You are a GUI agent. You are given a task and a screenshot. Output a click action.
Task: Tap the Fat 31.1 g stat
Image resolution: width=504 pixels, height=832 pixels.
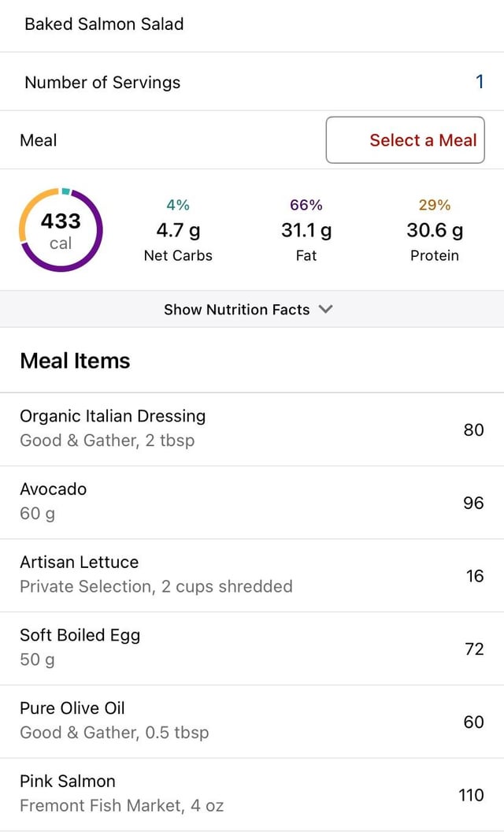coord(306,230)
